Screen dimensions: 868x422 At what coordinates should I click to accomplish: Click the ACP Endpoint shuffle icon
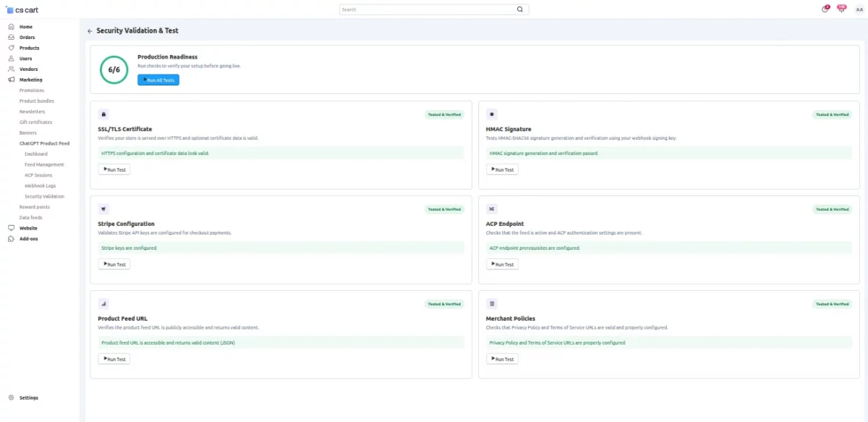pyautogui.click(x=492, y=209)
